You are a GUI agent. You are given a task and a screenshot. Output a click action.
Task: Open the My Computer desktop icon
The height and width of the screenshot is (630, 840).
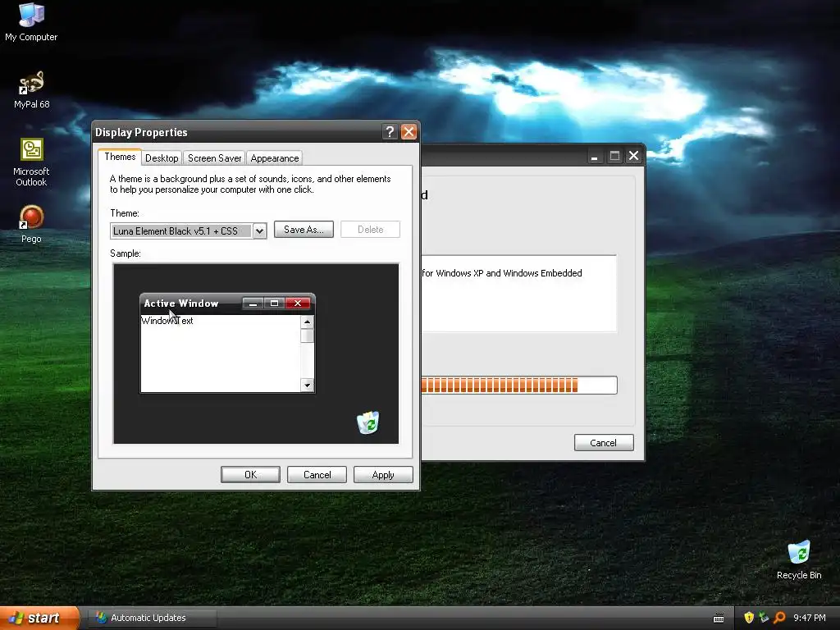click(31, 22)
